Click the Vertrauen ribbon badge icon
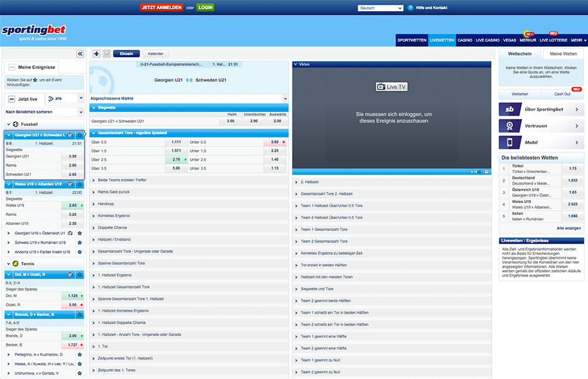 [x=510, y=126]
